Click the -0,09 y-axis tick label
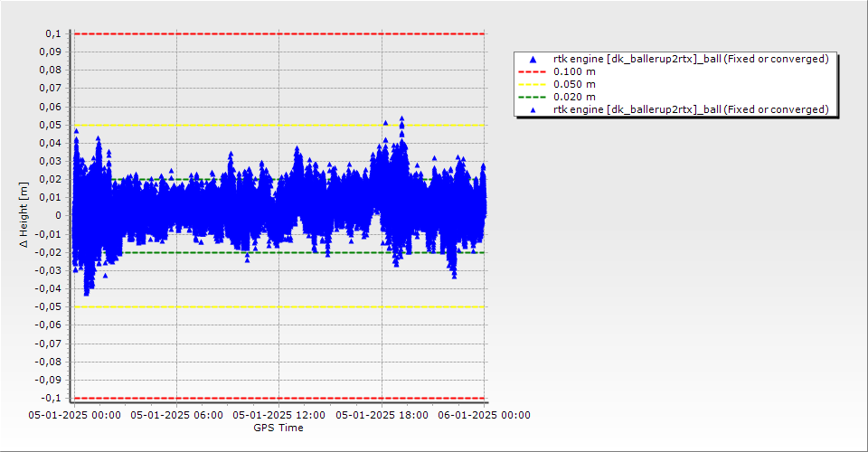 [48, 380]
